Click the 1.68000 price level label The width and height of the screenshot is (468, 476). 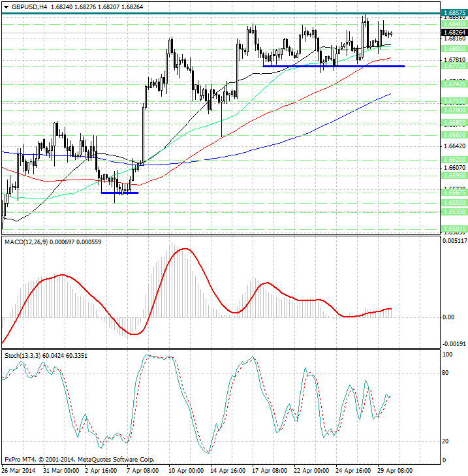point(453,48)
